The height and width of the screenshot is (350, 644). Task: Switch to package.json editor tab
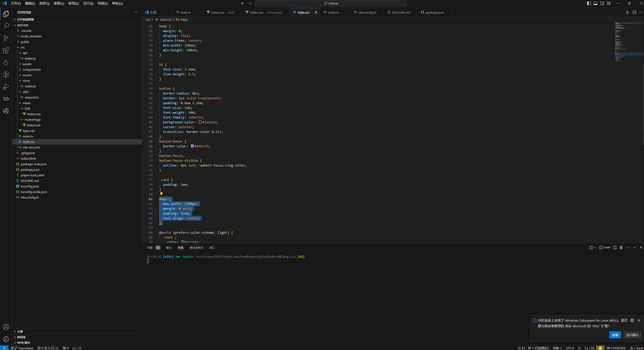tap(434, 12)
